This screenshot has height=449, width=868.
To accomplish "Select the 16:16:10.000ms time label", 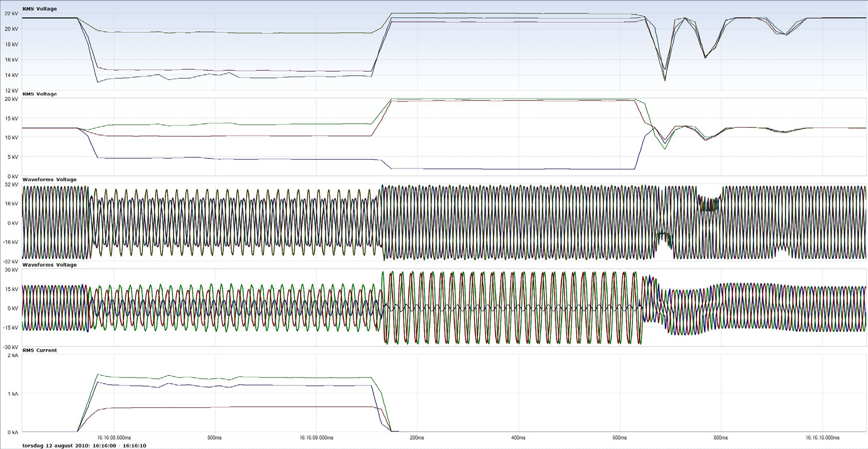I will [823, 438].
